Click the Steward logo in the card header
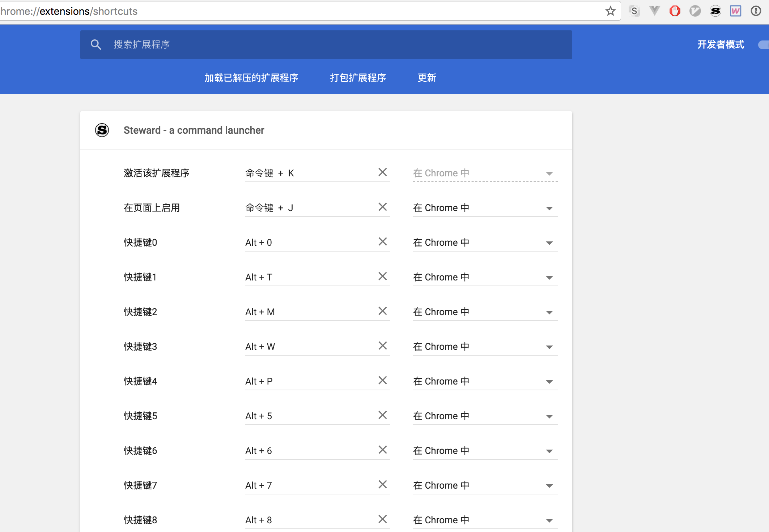 pyautogui.click(x=102, y=130)
